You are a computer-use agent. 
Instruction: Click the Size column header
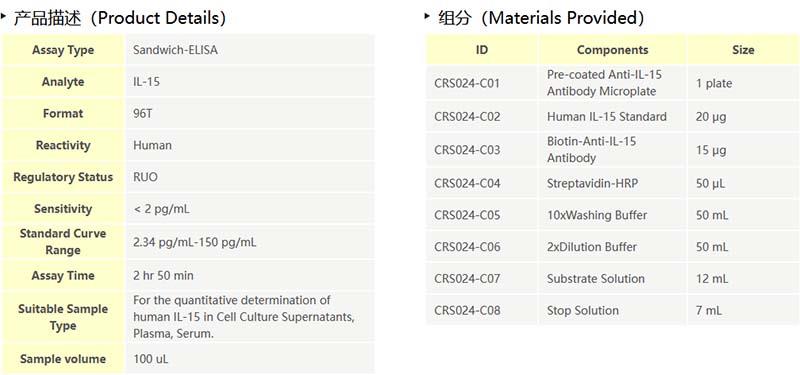743,50
